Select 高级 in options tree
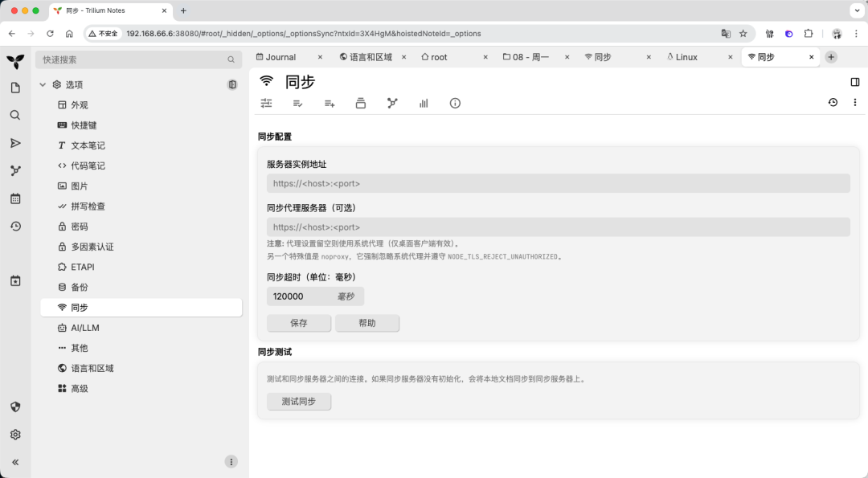 pos(141,388)
